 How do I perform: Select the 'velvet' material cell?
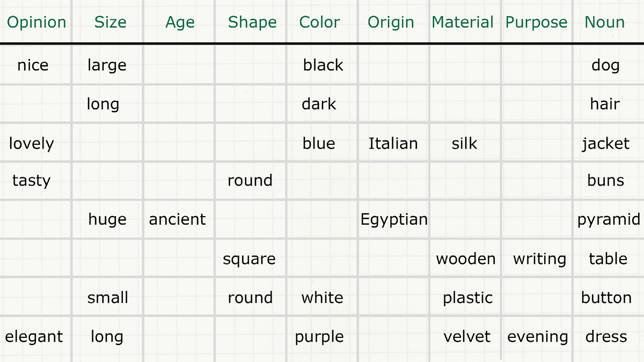(x=467, y=336)
